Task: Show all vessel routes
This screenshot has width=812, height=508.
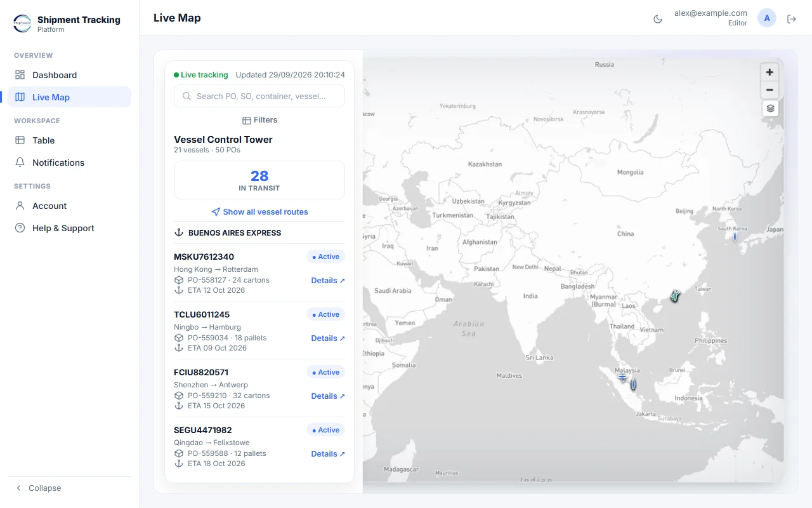Action: point(259,212)
